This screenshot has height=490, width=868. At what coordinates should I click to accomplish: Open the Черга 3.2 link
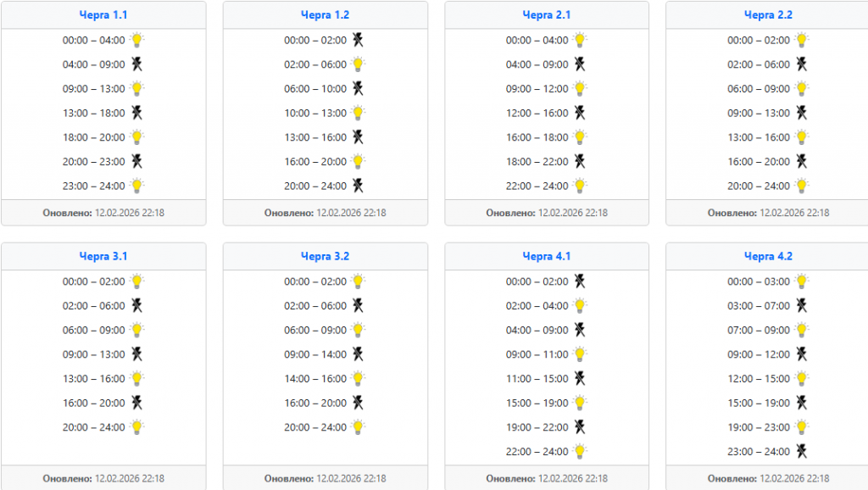(x=325, y=256)
